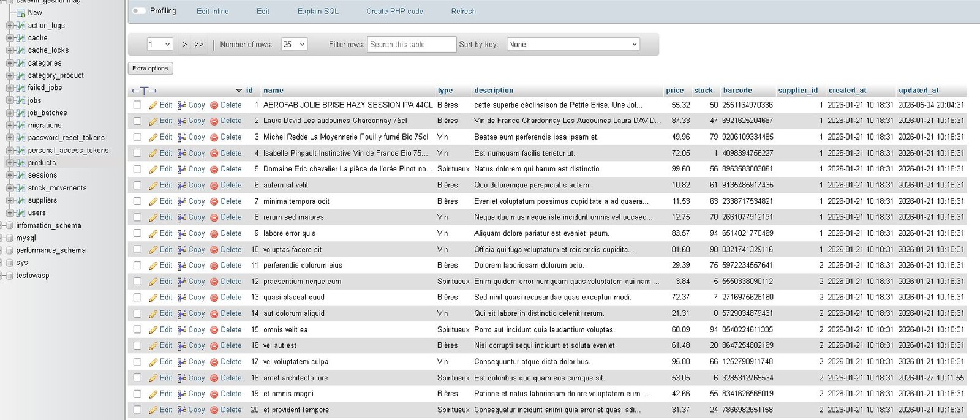Screen dimensions: 980x420
Task: Open the page number dropdown
Action: point(160,44)
